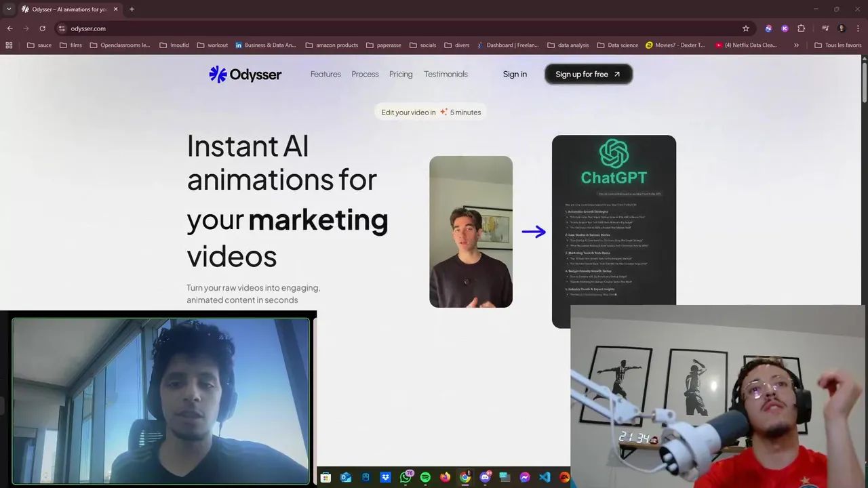
Task: Open the Chrome profile avatar
Action: point(842,28)
